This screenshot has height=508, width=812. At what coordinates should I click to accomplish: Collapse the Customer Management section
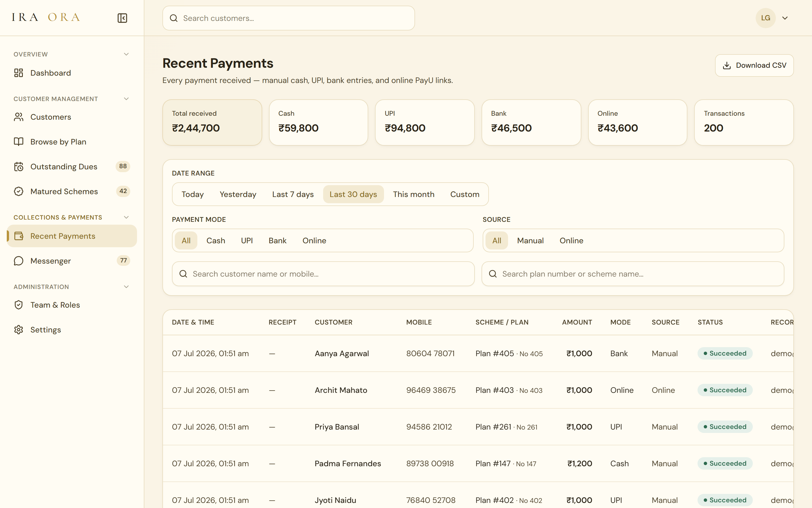126,99
